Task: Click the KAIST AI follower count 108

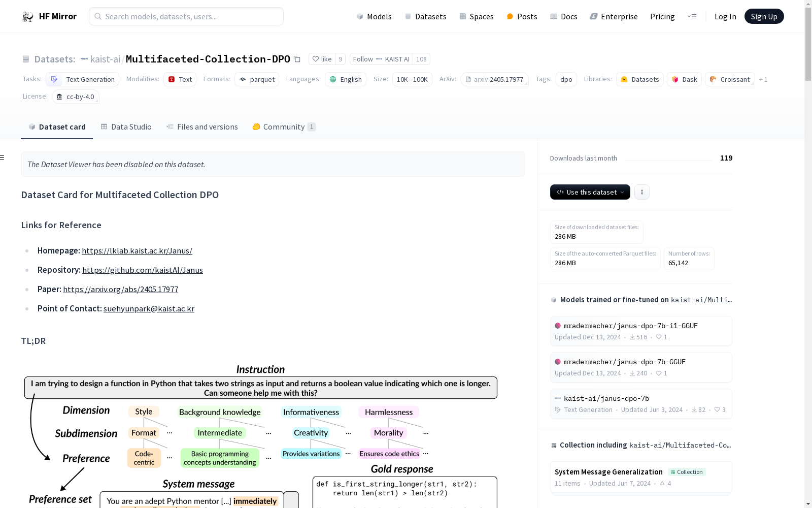Action: [x=421, y=59]
